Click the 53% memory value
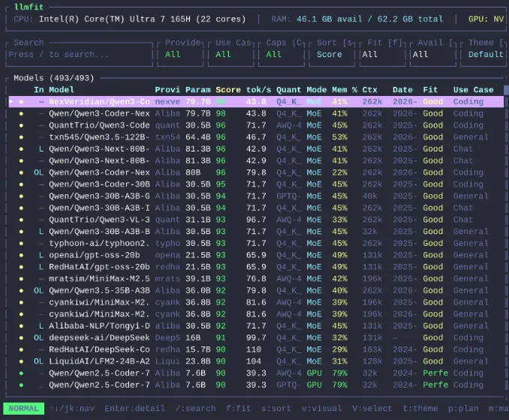Viewport: 509px width, 420px height. tap(339, 137)
